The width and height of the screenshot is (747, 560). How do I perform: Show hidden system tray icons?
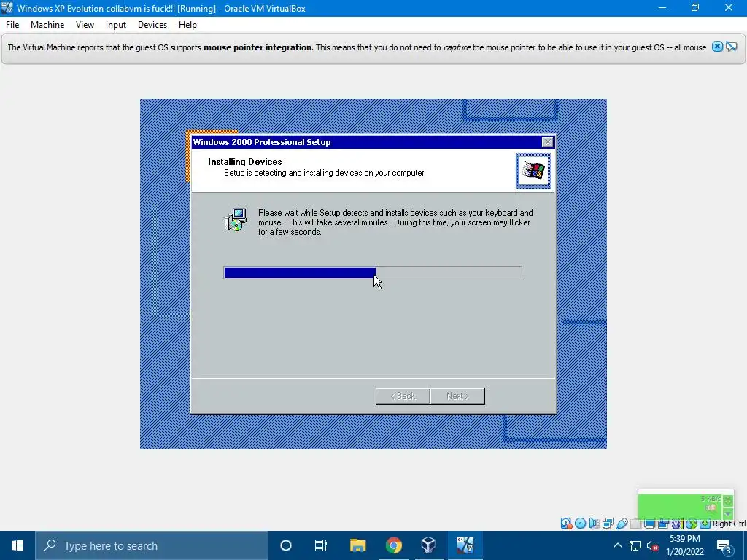pyautogui.click(x=617, y=545)
